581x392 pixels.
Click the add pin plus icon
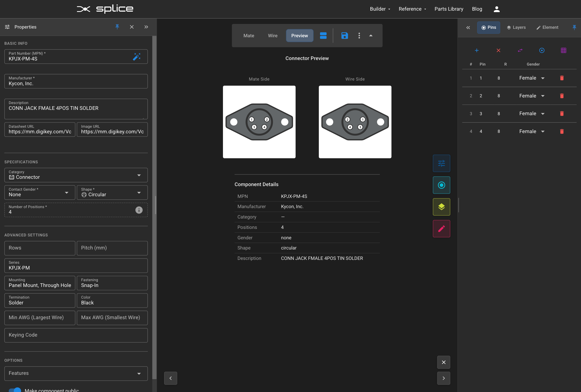(x=477, y=50)
